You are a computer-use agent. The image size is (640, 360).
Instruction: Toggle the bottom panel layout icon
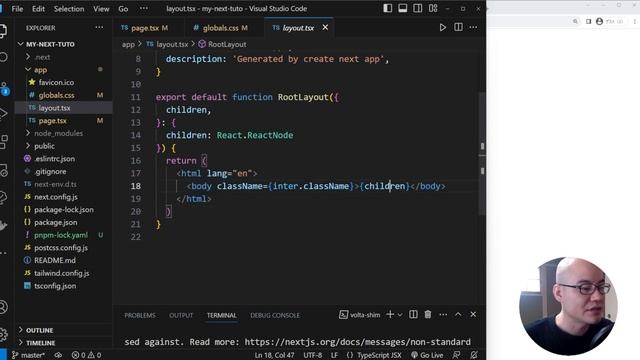[x=402, y=8]
